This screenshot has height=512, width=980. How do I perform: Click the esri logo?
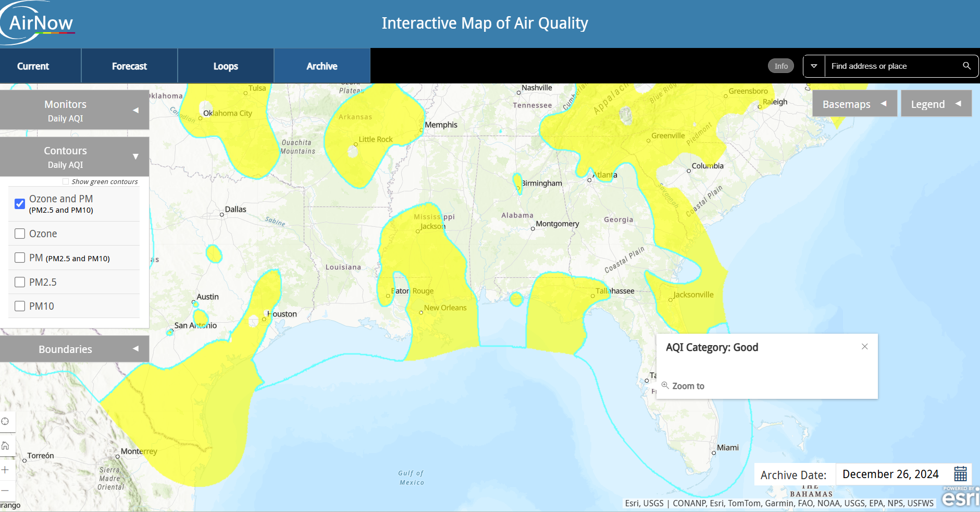(960, 497)
